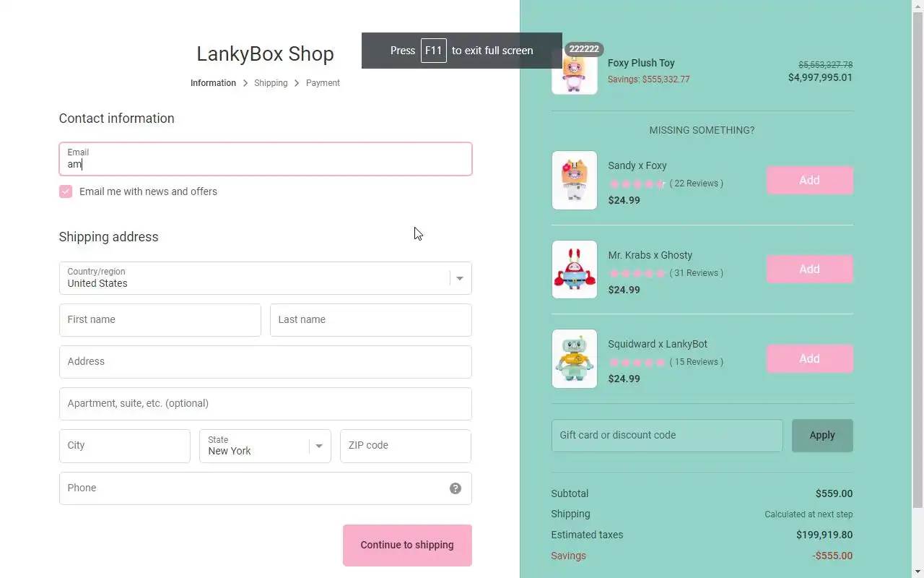Click the Sandy x Foxy product name

click(x=637, y=165)
